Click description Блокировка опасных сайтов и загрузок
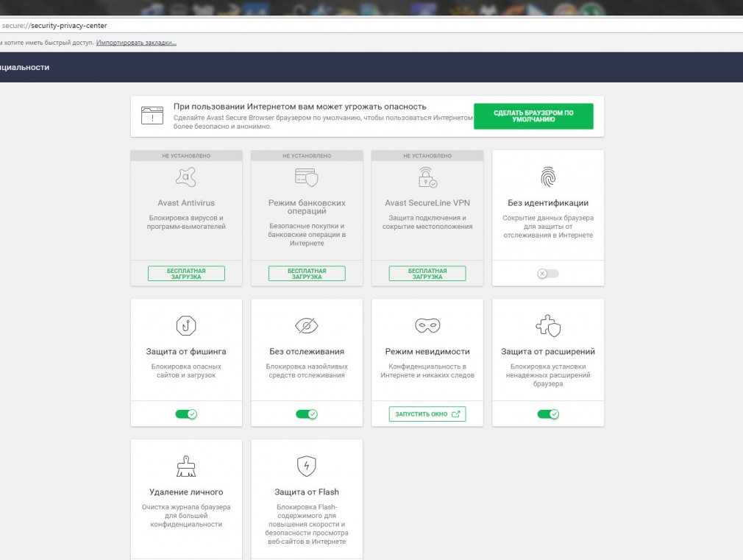The height and width of the screenshot is (560, 743). 185,371
